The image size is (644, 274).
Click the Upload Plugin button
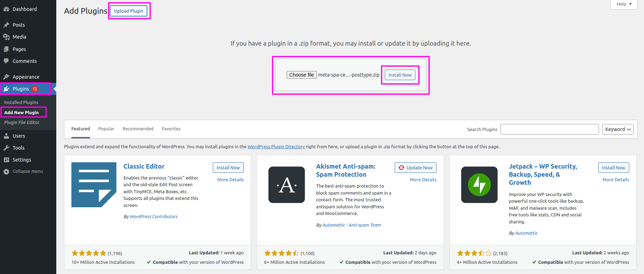(x=129, y=11)
